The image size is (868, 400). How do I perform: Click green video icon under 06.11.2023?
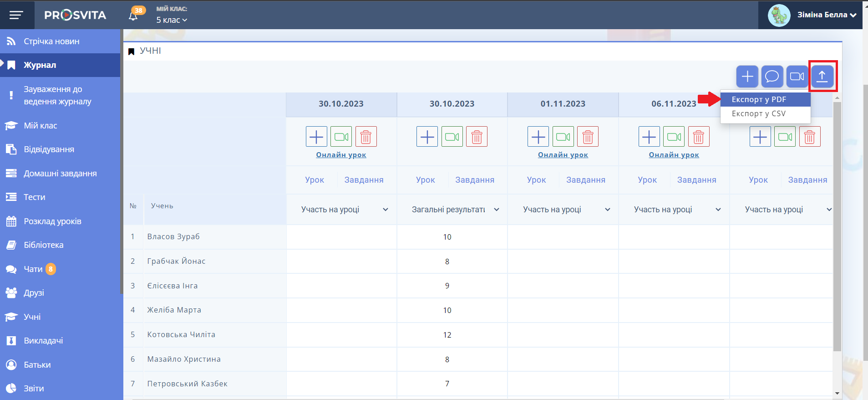pos(674,137)
